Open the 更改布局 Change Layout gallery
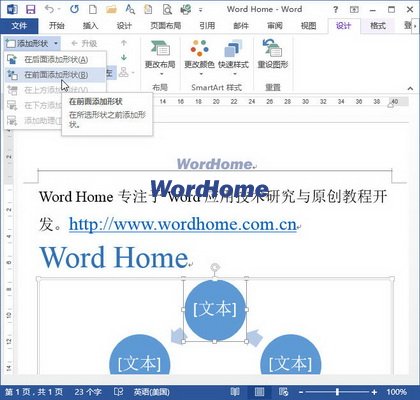 coord(160,58)
